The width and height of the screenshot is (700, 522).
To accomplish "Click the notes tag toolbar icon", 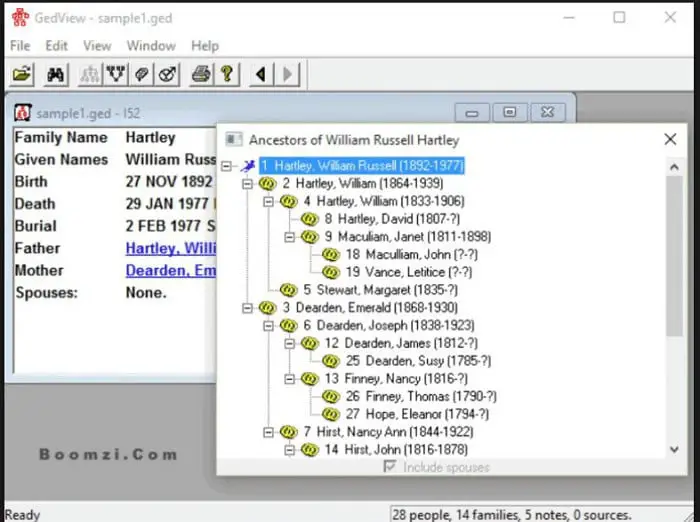I will click(142, 74).
